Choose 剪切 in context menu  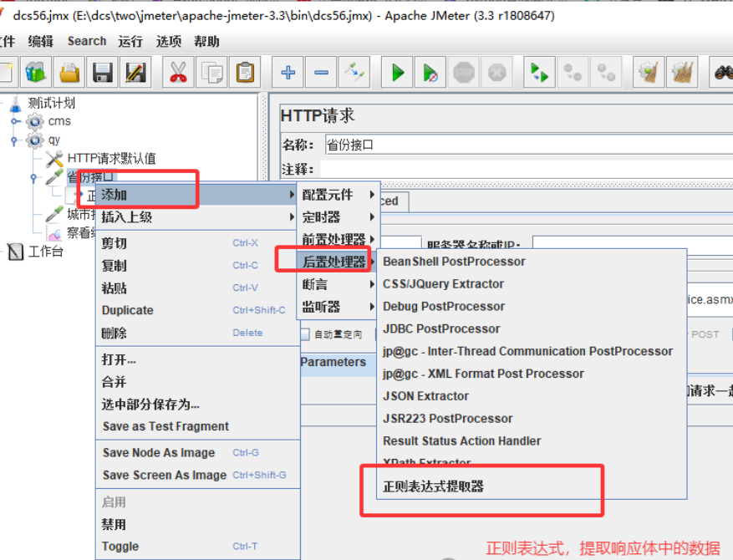[196, 243]
